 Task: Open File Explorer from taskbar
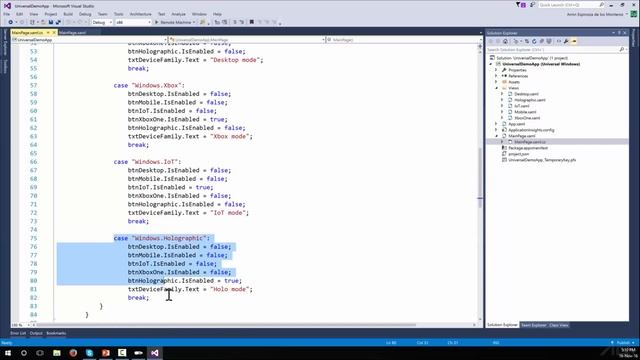coord(57,353)
